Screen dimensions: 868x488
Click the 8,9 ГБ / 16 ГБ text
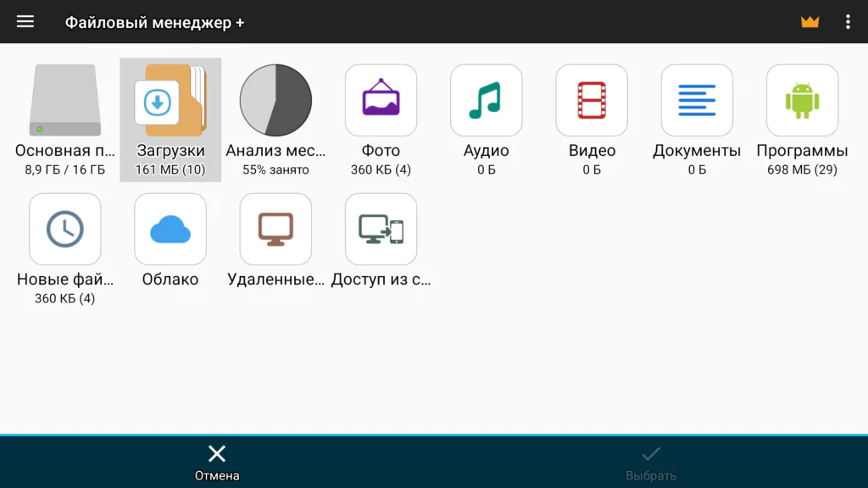(x=64, y=169)
